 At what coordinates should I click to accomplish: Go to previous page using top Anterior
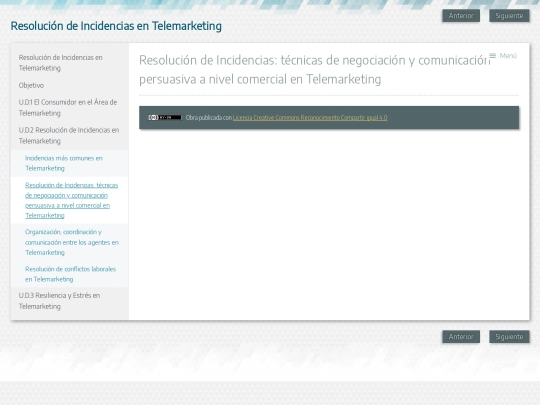coord(461,16)
